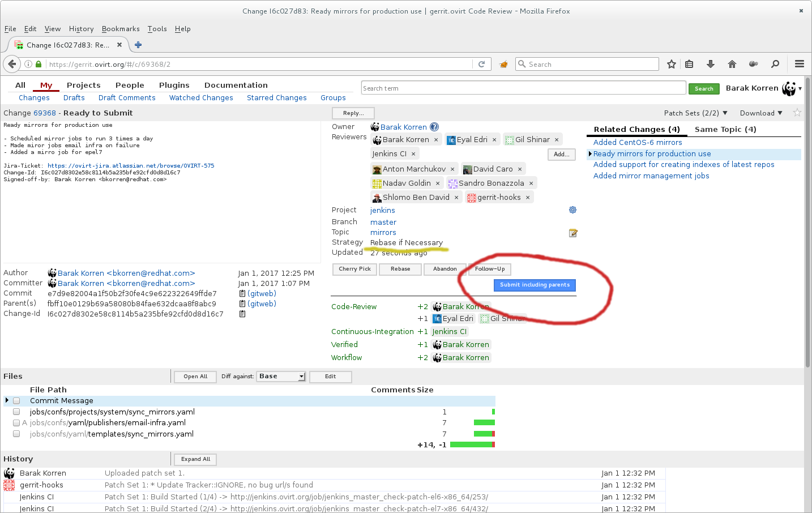812x513 pixels.
Task: Click the Gerrit Search term input field
Action: (x=523, y=88)
